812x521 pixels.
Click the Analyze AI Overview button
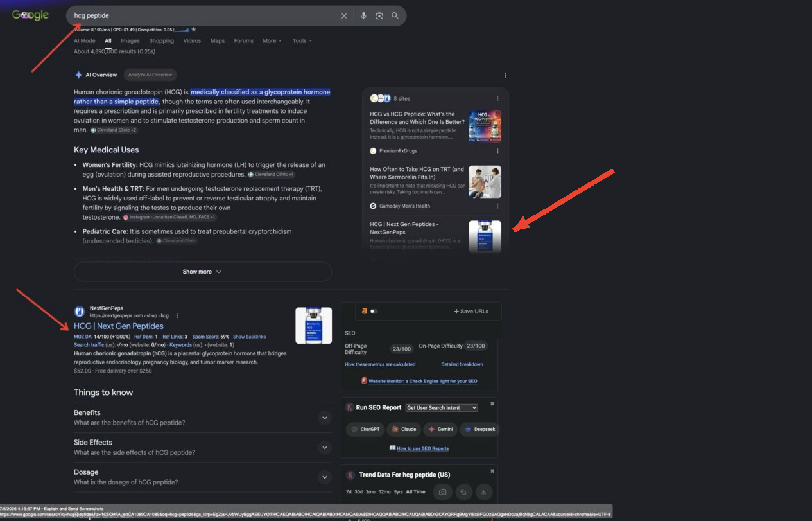point(150,75)
